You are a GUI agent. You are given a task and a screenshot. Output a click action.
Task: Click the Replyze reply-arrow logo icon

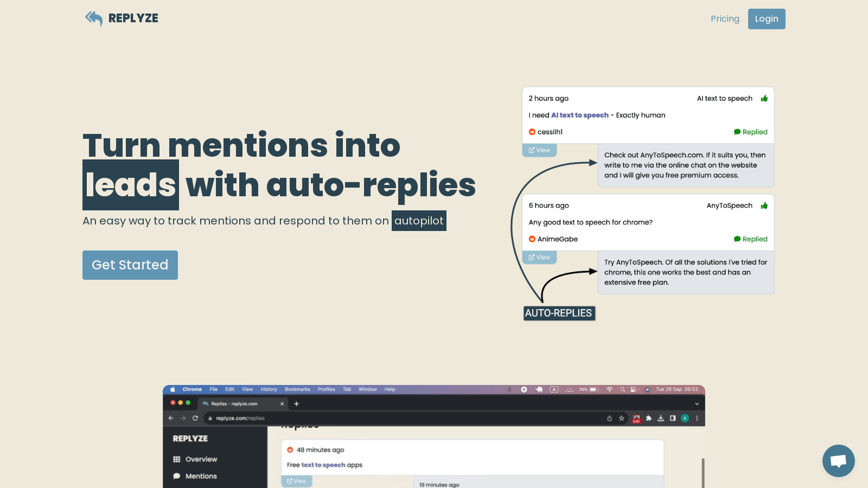click(94, 18)
